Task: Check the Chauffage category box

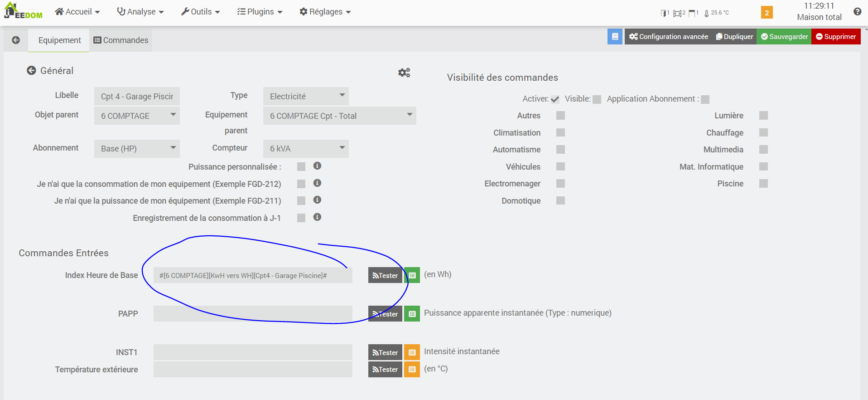Action: (763, 132)
